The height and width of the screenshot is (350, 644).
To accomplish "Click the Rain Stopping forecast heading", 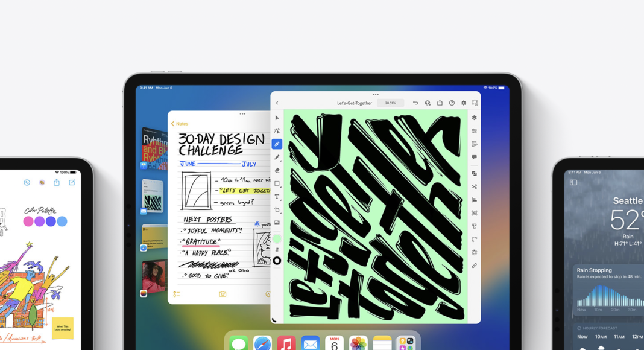I will click(595, 270).
